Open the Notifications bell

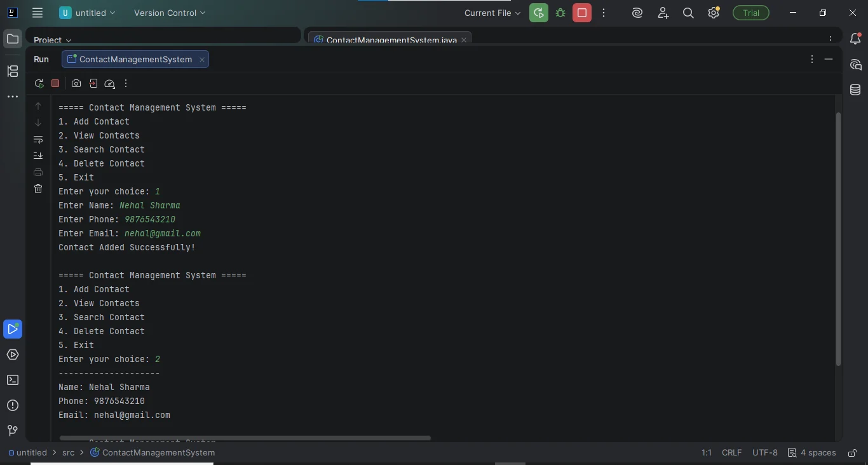(x=855, y=39)
